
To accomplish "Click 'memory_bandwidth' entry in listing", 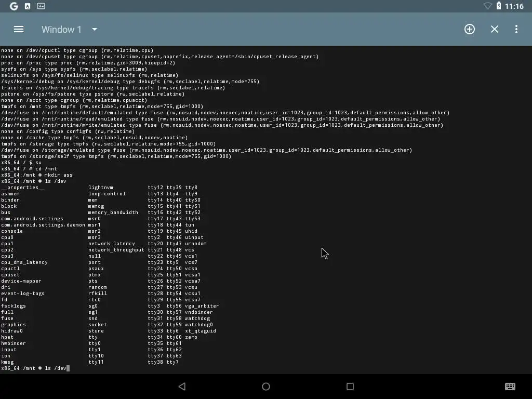I will pyautogui.click(x=113, y=212).
